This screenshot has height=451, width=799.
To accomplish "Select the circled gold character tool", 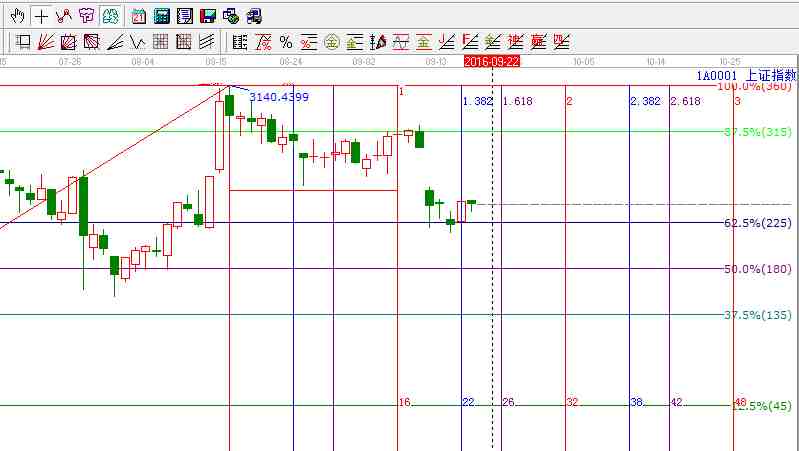I will [x=332, y=42].
